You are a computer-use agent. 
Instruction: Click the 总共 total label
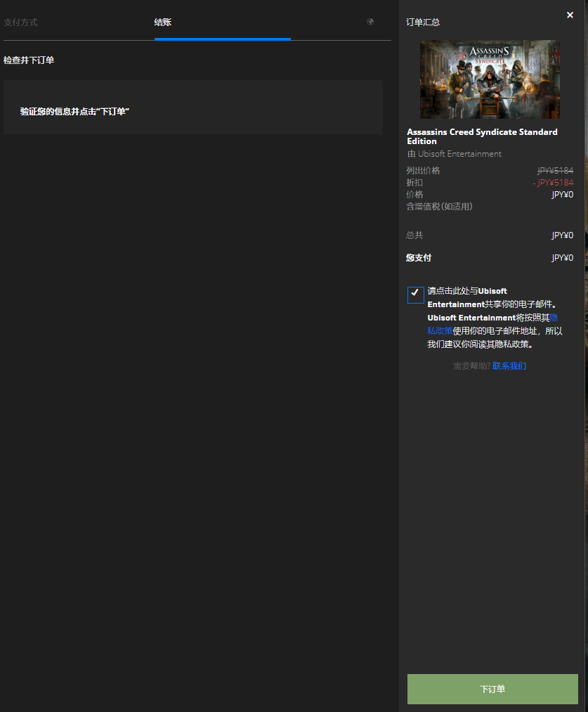414,235
